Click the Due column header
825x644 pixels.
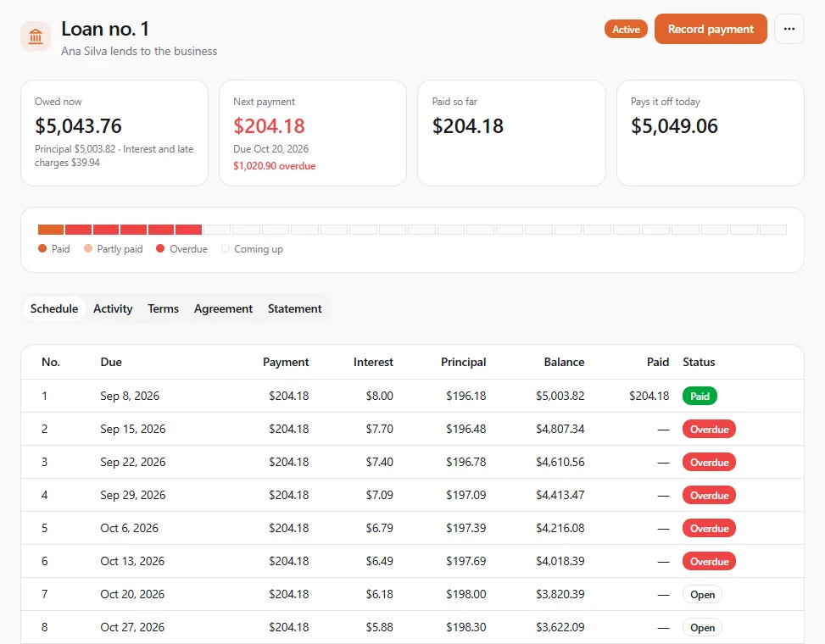(x=111, y=362)
